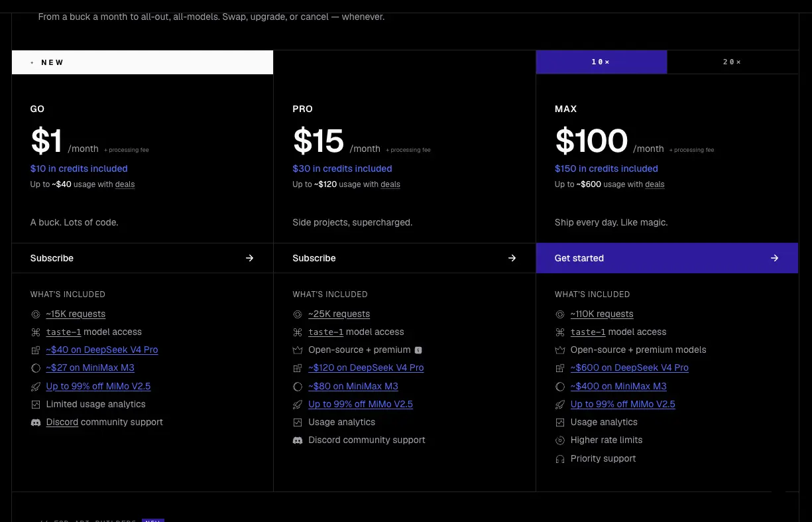Open the ~110K requests link
The width and height of the screenshot is (812, 522).
602,314
